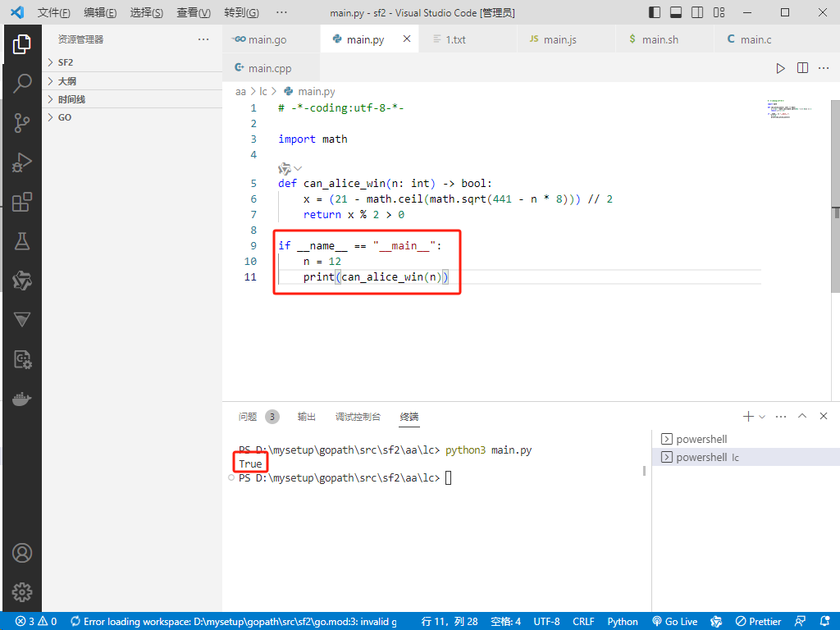Show hidden menu items via title ellipsis

281,12
